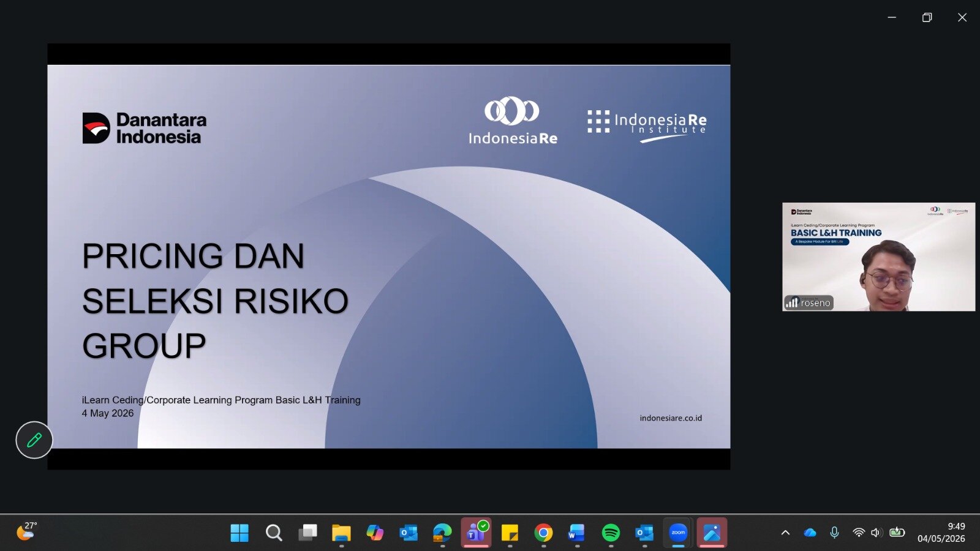This screenshot has width=980, height=551.
Task: Switch to the Zoom taskbar icon
Action: [x=678, y=533]
